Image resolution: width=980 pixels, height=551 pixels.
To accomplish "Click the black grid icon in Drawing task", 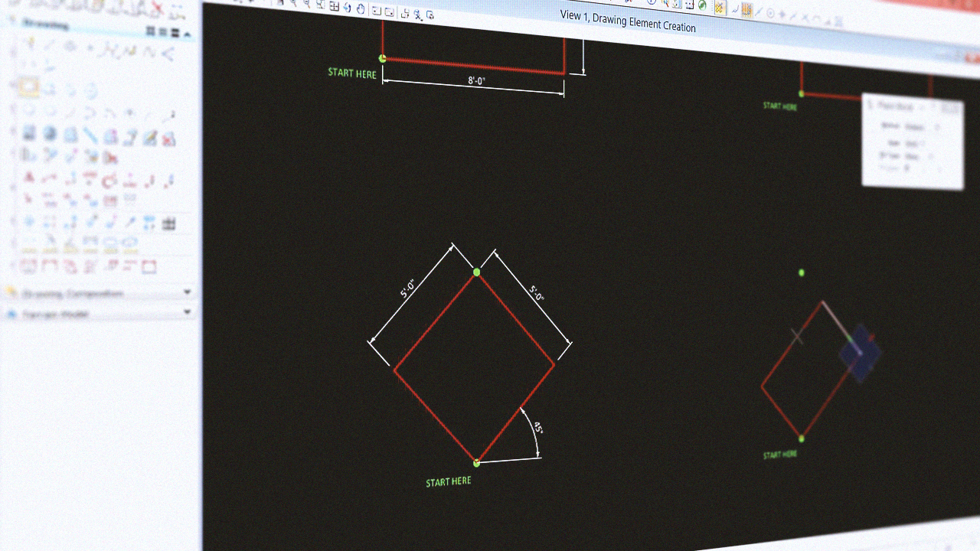I will (168, 223).
